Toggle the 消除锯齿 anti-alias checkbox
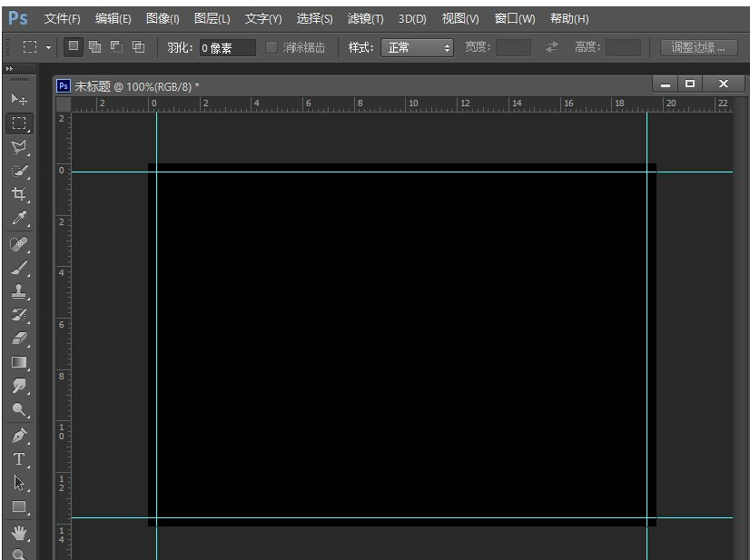Screen dimensions: 750x560 [272, 47]
